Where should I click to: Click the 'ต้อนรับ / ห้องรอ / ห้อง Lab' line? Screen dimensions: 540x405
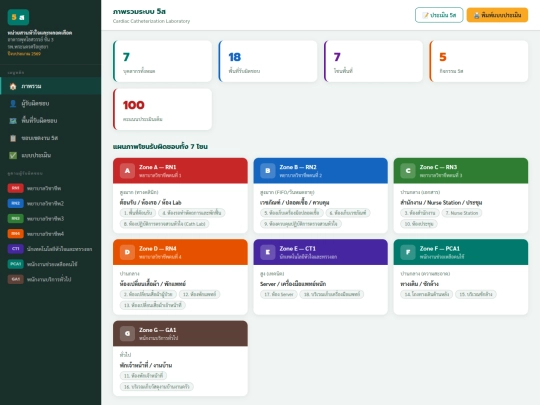point(150,202)
